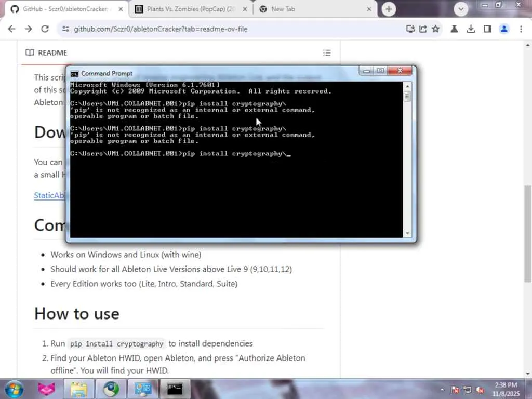Click the browser page scrollbar up arrow
The width and height of the screenshot is (532, 399).
(x=528, y=45)
